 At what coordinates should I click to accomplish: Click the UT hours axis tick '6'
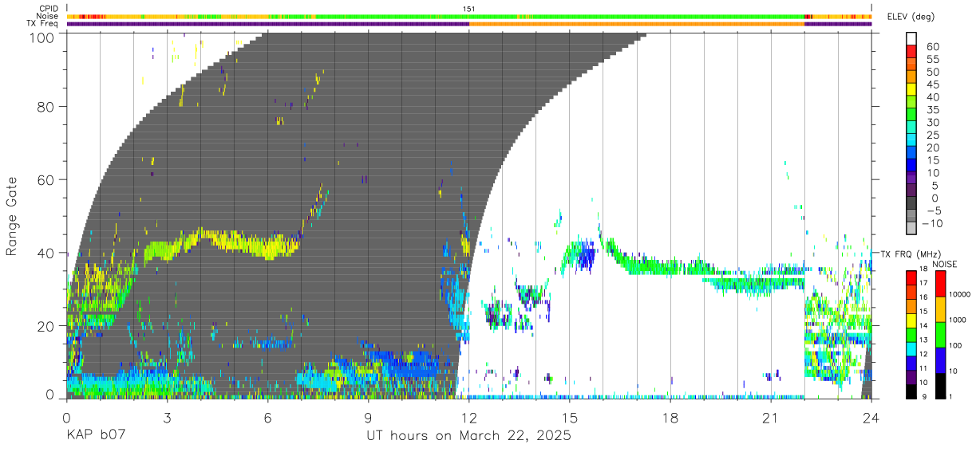pyautogui.click(x=267, y=417)
